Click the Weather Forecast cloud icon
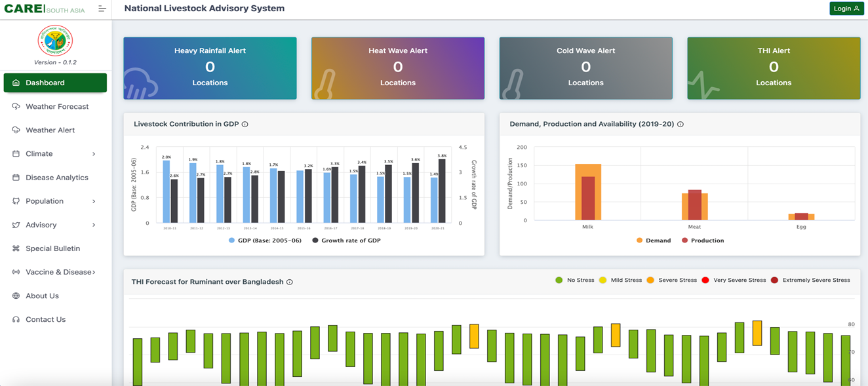This screenshot has height=386, width=868. [x=16, y=106]
